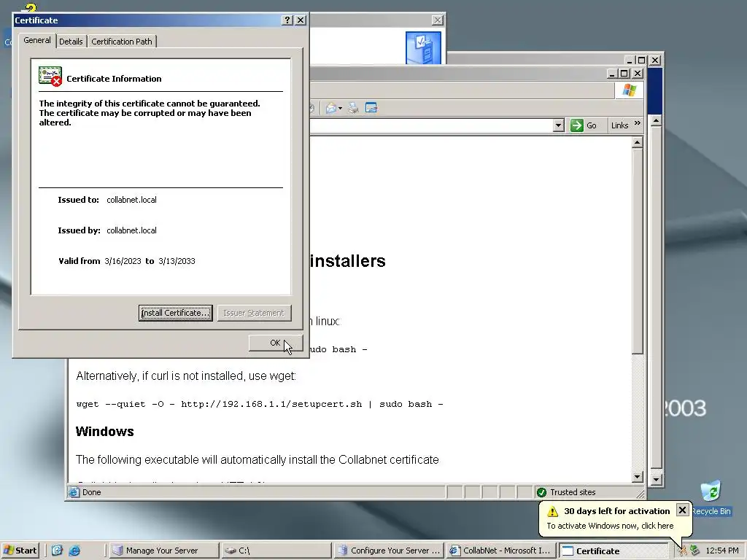747x560 pixels.
Task: Dismiss the activation balloon with its X
Action: pos(682,510)
